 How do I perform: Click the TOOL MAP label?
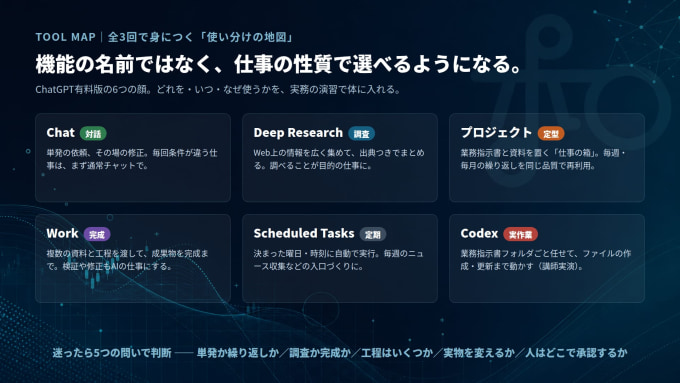pos(65,37)
